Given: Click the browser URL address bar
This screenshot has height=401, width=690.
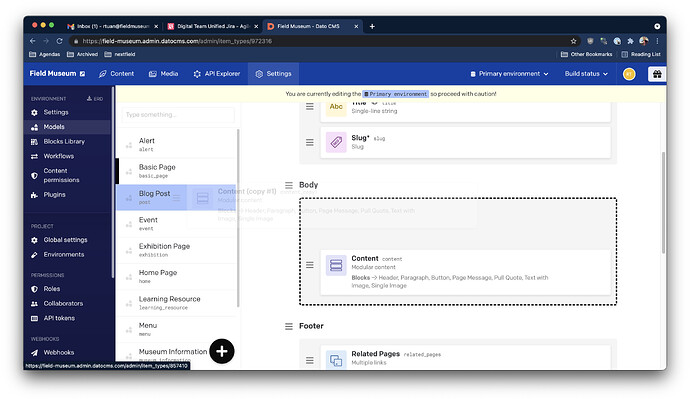Looking at the screenshot, I should click(x=325, y=41).
